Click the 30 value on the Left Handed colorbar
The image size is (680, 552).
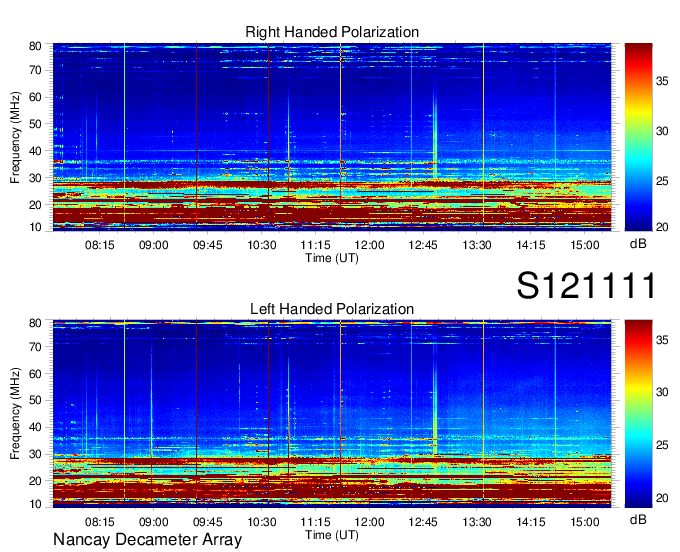point(662,392)
